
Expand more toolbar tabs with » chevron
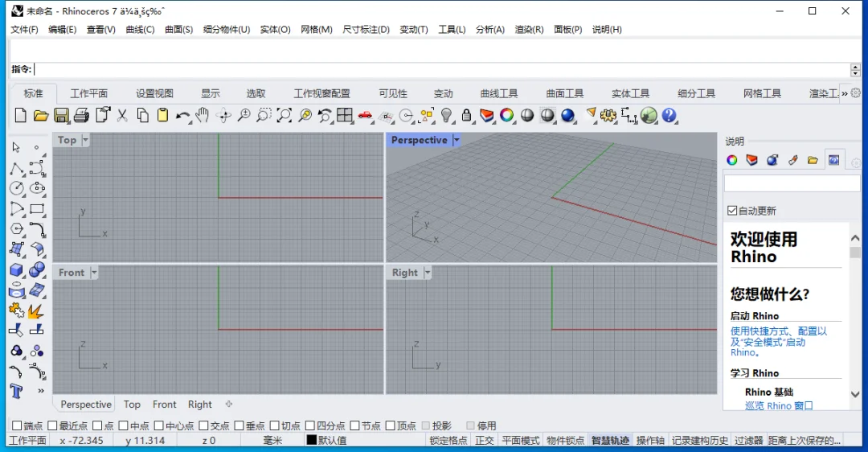point(844,93)
